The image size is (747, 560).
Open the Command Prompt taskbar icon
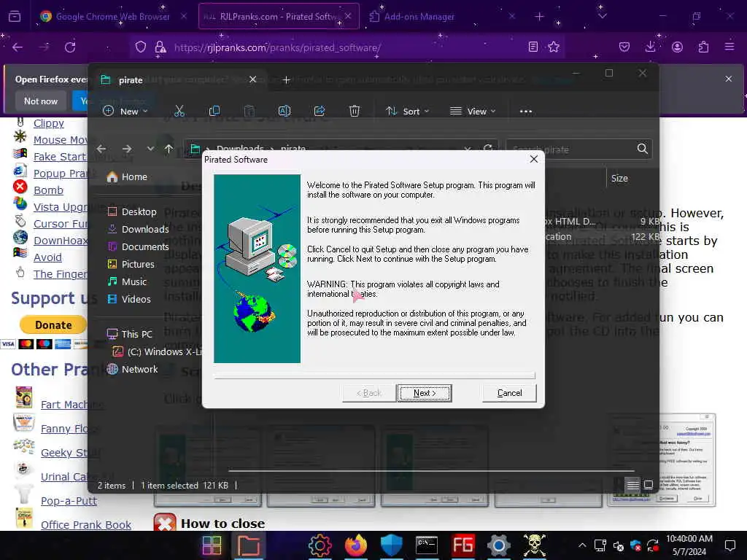point(426,545)
